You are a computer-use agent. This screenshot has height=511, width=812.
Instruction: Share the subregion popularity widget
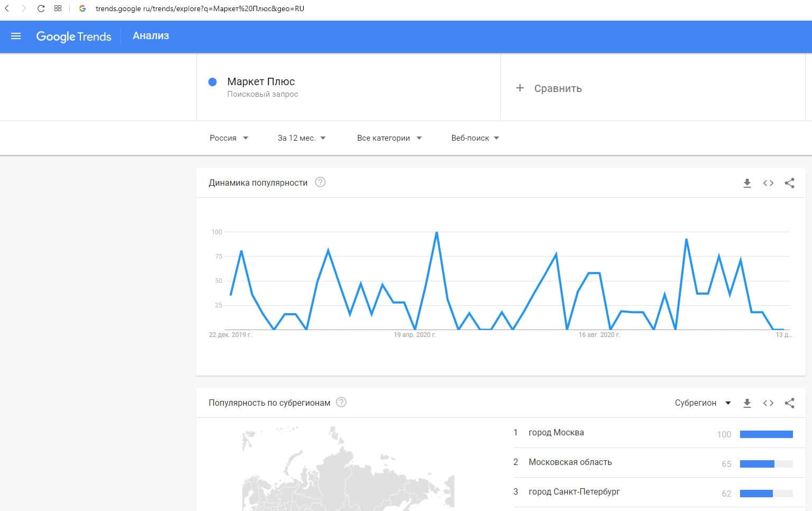click(x=789, y=403)
